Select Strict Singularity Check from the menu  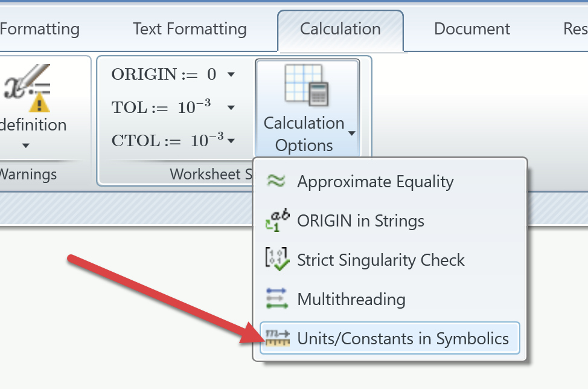click(381, 260)
